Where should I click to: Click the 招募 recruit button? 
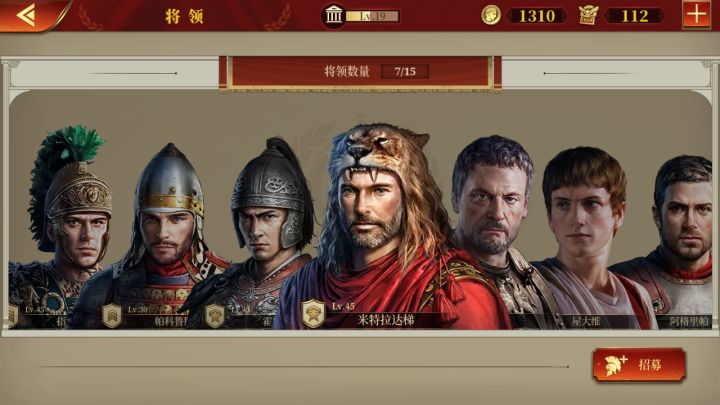(x=639, y=365)
